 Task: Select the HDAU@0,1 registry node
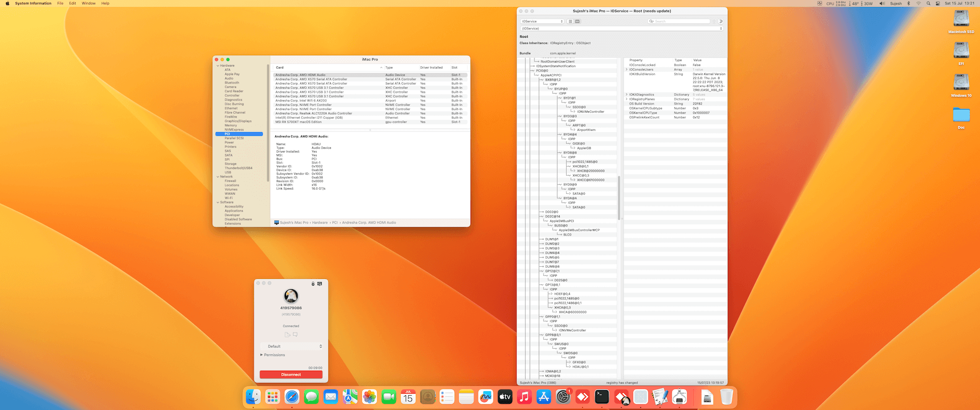pyautogui.click(x=580, y=367)
